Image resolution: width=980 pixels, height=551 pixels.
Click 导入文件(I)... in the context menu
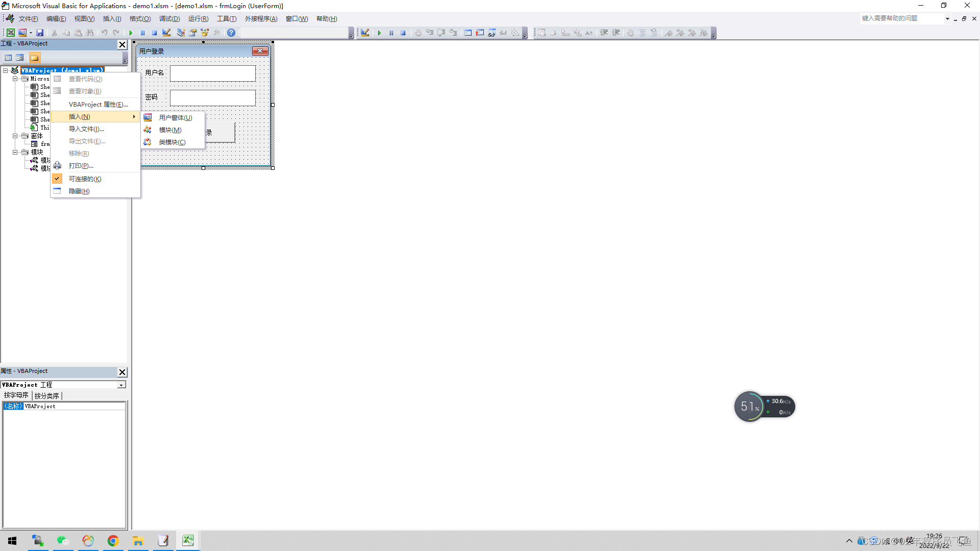[86, 129]
